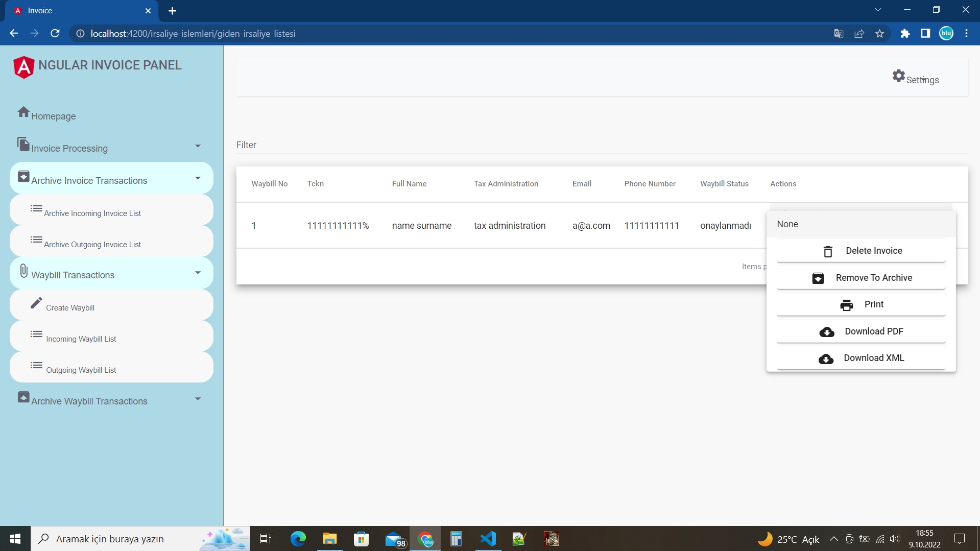The width and height of the screenshot is (980, 551).
Task: Open a new browser tab
Action: 172,11
